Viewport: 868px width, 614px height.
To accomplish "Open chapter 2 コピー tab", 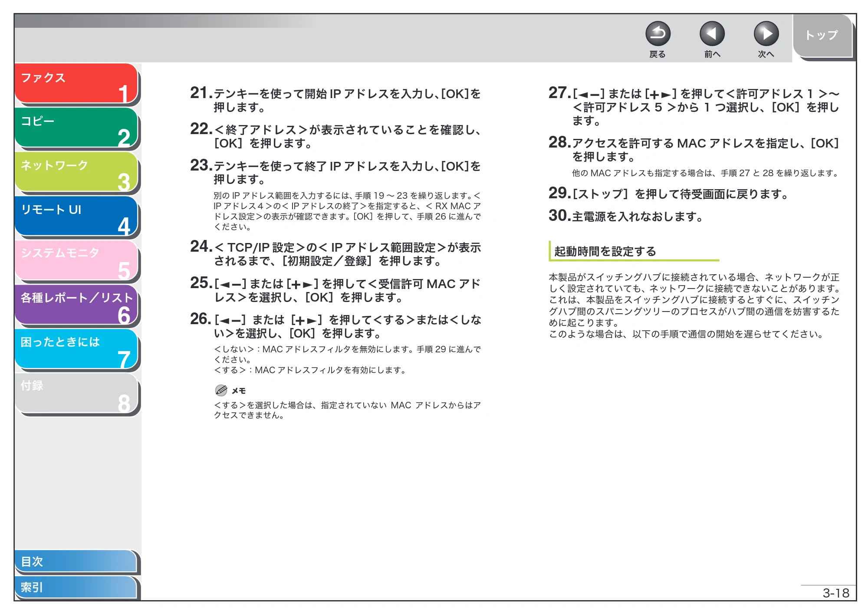I will pos(76,128).
